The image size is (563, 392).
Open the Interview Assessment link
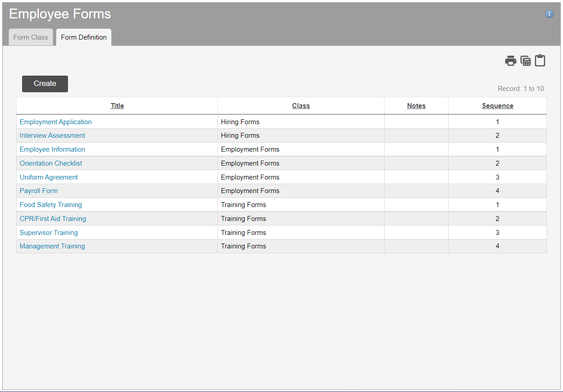click(x=52, y=135)
